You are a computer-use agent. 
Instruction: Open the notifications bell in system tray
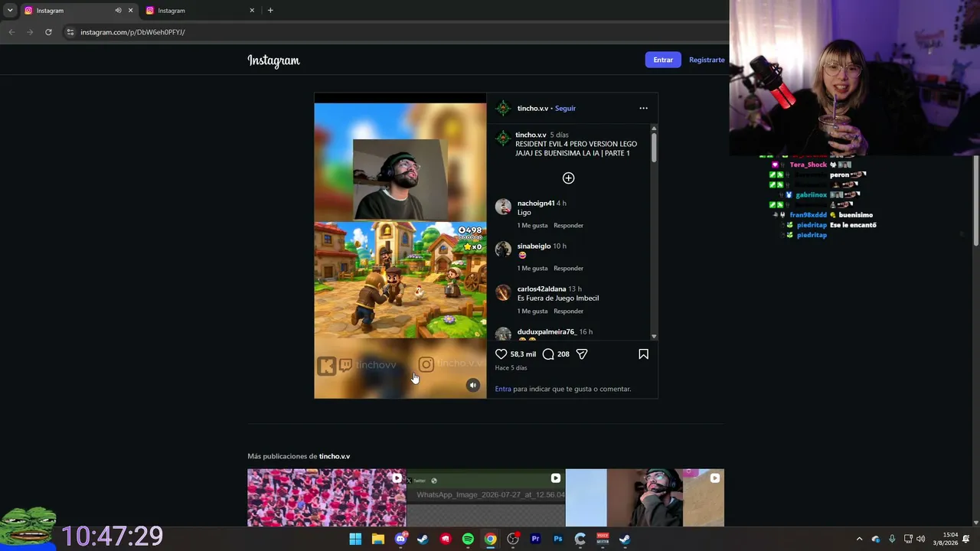tap(966, 539)
